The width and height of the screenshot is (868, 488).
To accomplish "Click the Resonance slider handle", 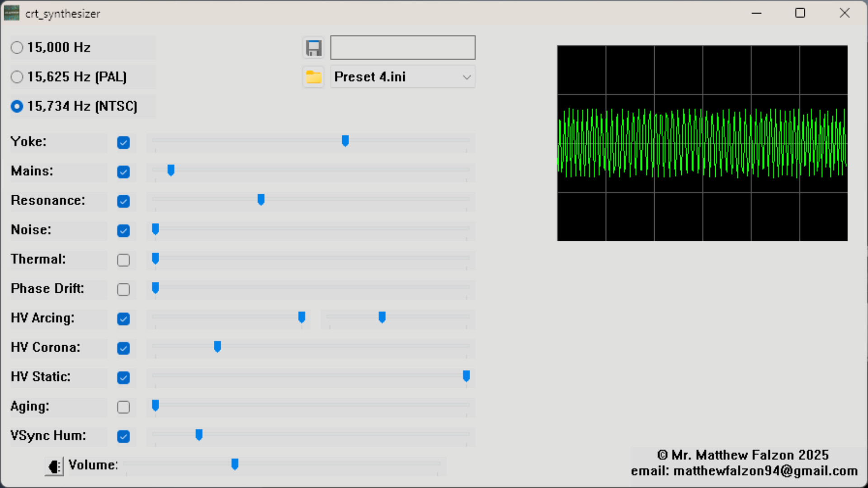I will pyautogui.click(x=261, y=199).
